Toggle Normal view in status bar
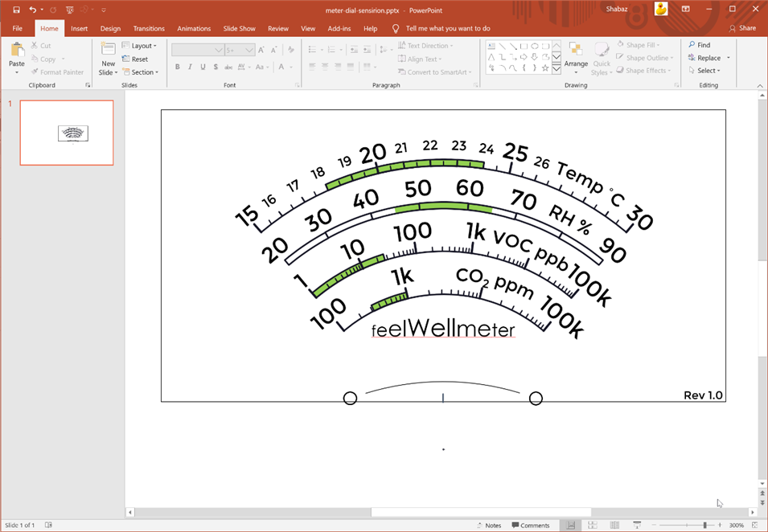This screenshot has height=532, width=768. [x=571, y=526]
